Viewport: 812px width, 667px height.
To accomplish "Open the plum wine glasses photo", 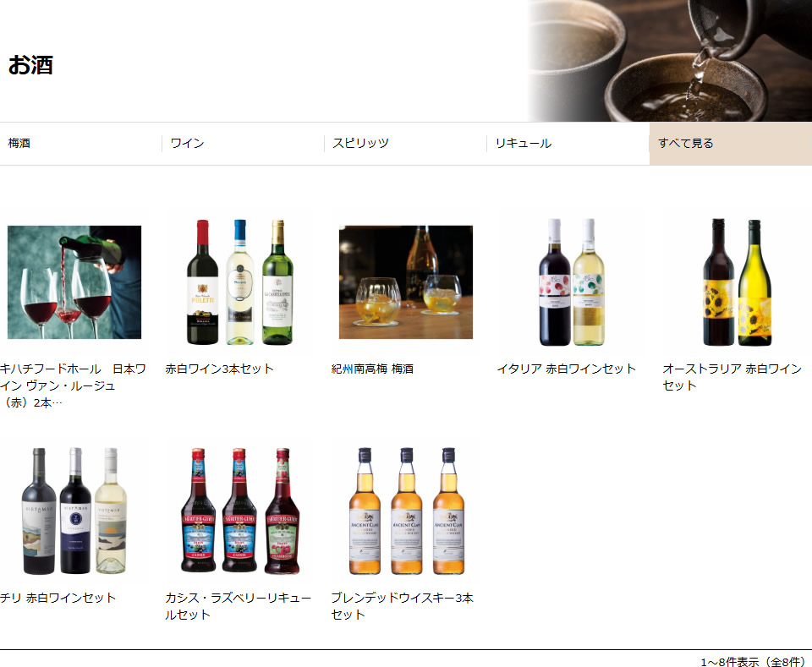I will tap(406, 282).
